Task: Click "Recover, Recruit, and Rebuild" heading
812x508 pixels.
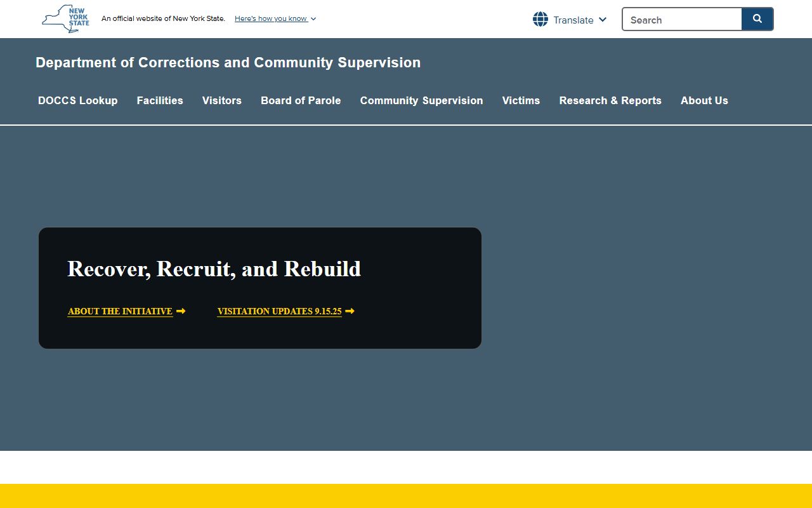Action: click(x=214, y=269)
